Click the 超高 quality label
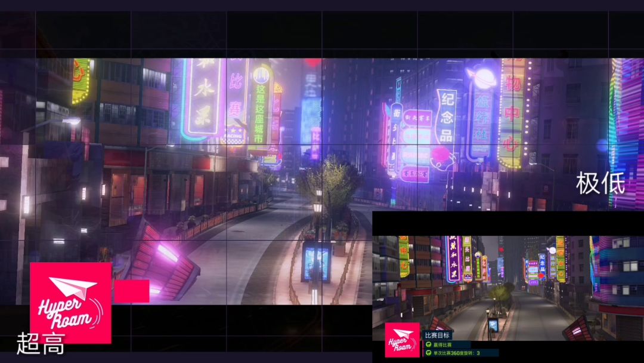The width and height of the screenshot is (644, 363). (41, 344)
